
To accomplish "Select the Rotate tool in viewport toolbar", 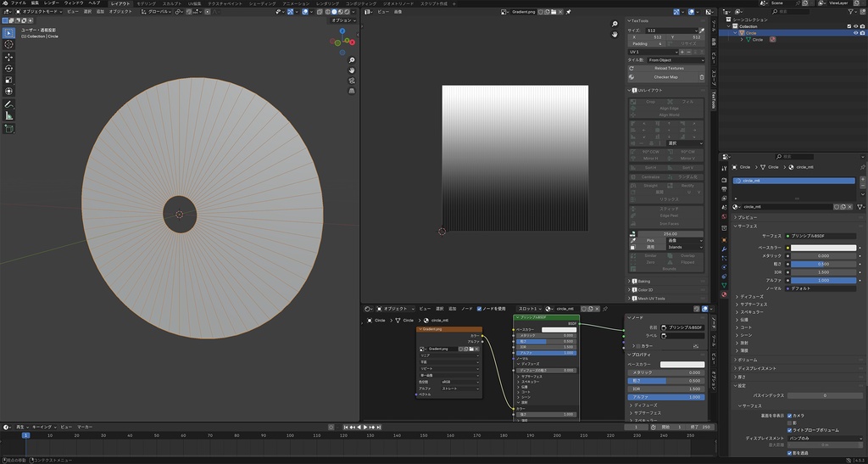I will click(8, 69).
